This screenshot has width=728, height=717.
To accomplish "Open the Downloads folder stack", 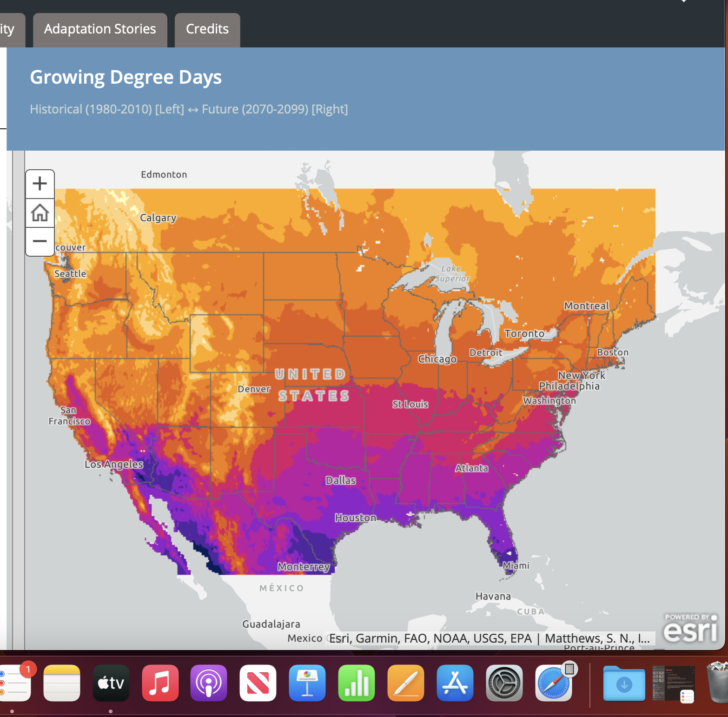I will pyautogui.click(x=624, y=683).
